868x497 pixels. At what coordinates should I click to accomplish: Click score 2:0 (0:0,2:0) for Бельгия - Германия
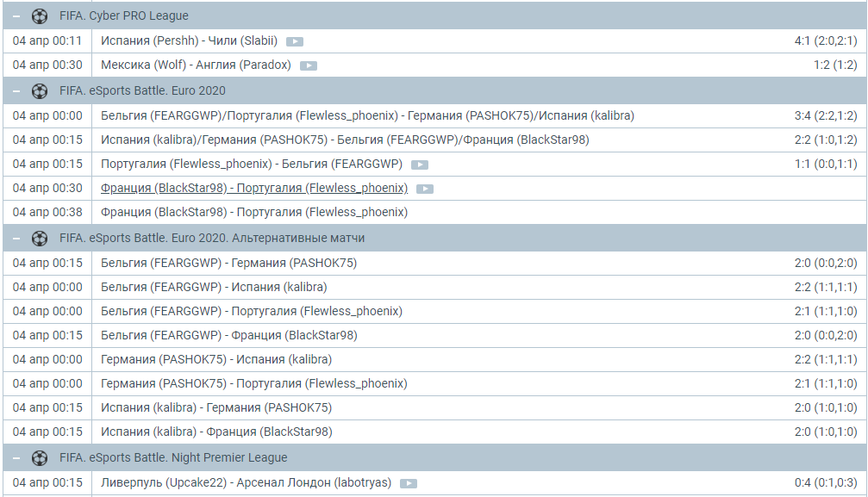click(x=826, y=263)
